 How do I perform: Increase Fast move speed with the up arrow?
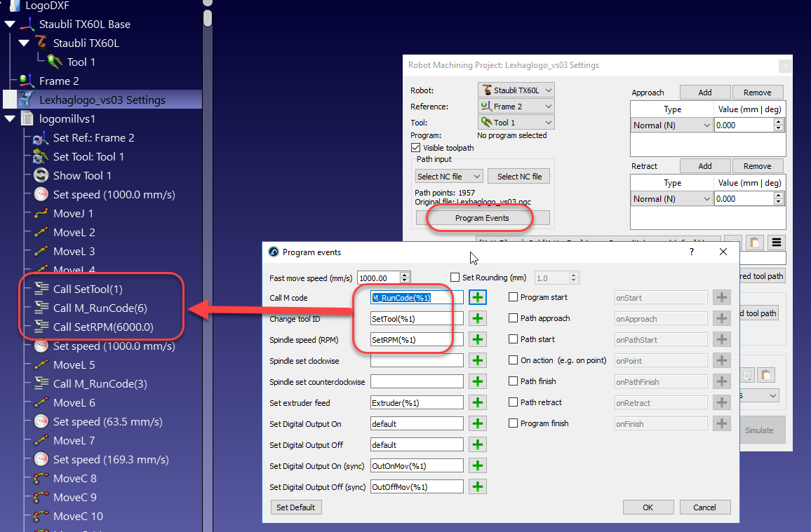pyautogui.click(x=405, y=275)
